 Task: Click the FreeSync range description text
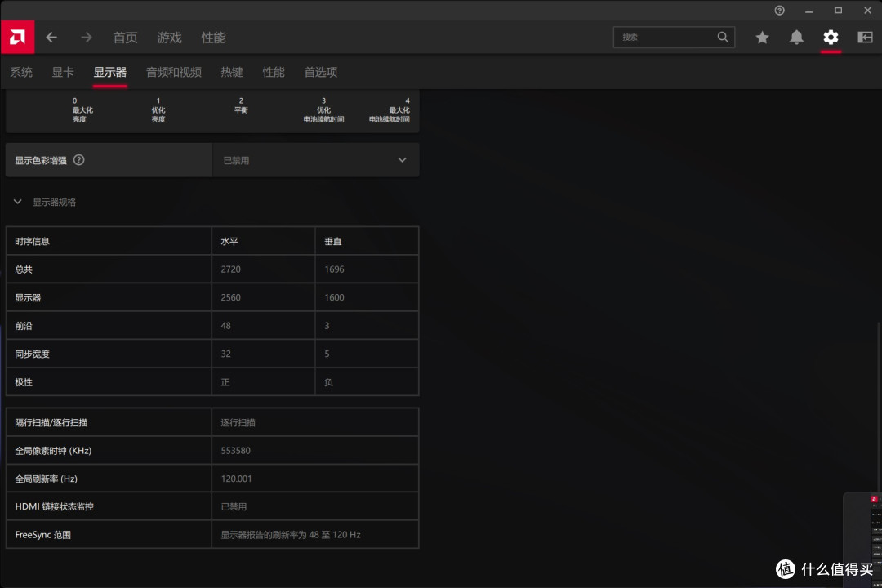coord(290,535)
